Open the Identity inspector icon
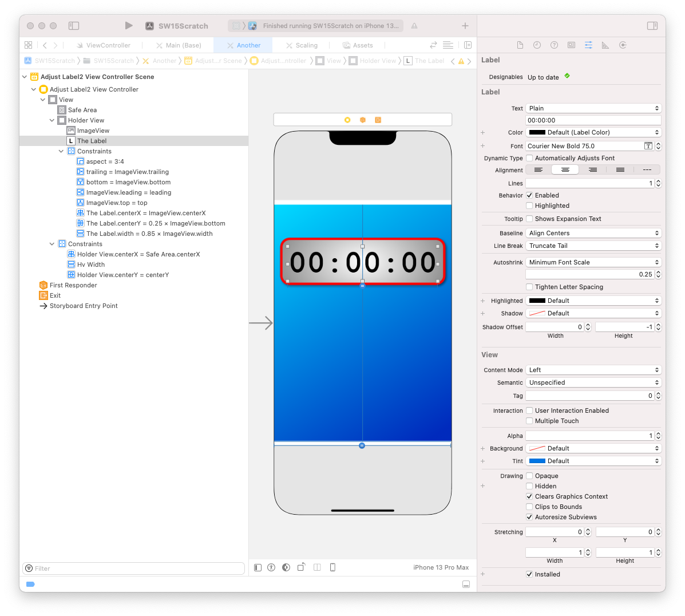 tap(571, 45)
